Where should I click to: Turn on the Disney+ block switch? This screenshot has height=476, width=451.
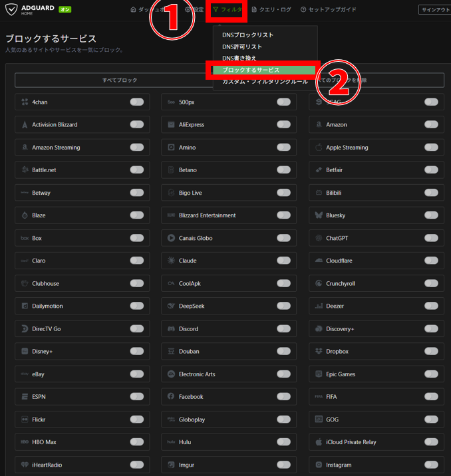click(x=136, y=351)
